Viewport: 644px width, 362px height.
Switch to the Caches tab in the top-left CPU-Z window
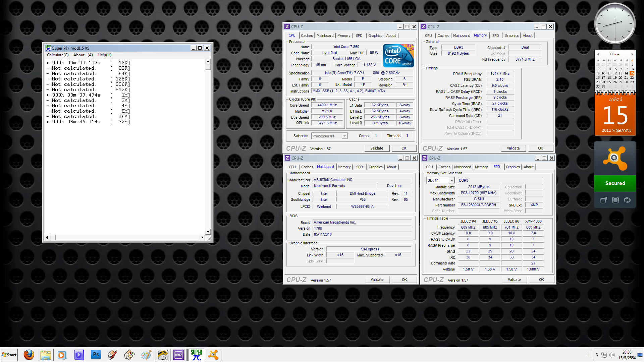(x=307, y=36)
